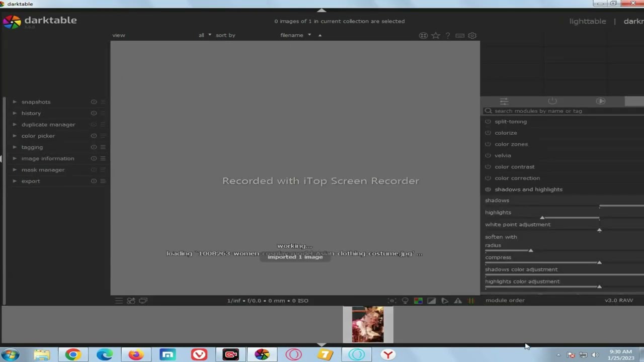
Task: Click search modules by name field
Action: pyautogui.click(x=565, y=111)
